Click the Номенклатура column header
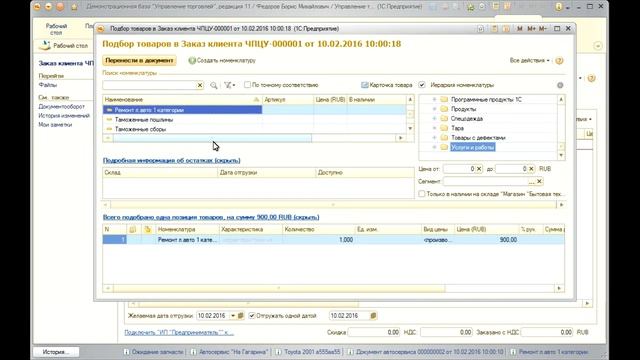The image size is (640, 360). [x=187, y=229]
